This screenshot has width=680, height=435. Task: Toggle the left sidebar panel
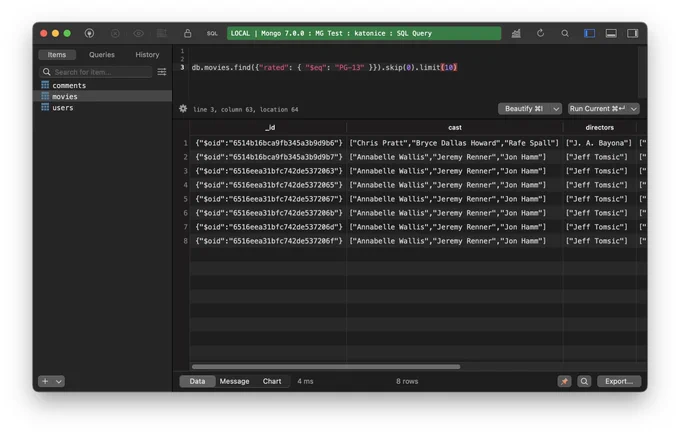pos(589,33)
